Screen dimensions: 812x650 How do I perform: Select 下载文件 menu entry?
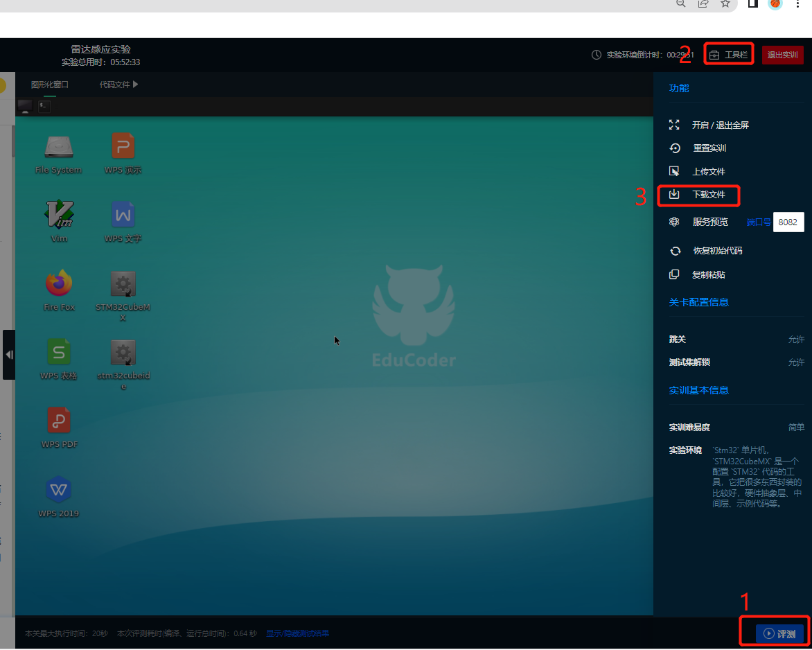(x=709, y=194)
